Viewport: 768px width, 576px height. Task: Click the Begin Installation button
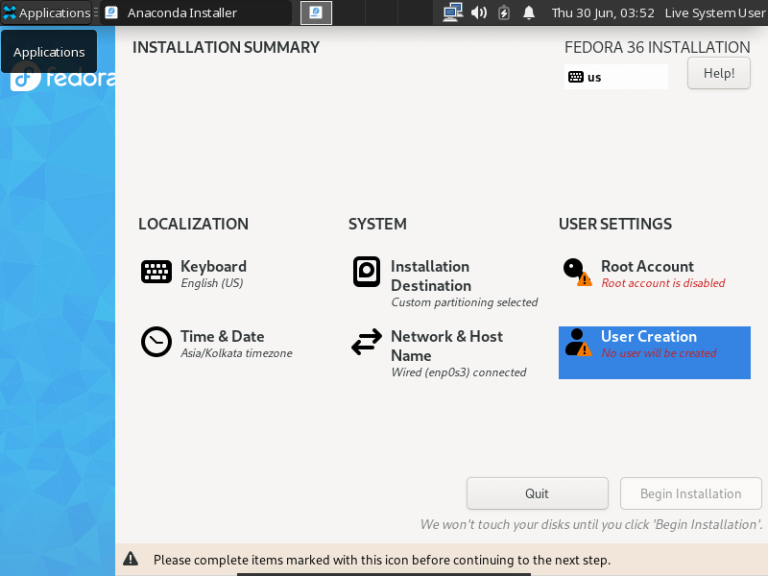691,493
